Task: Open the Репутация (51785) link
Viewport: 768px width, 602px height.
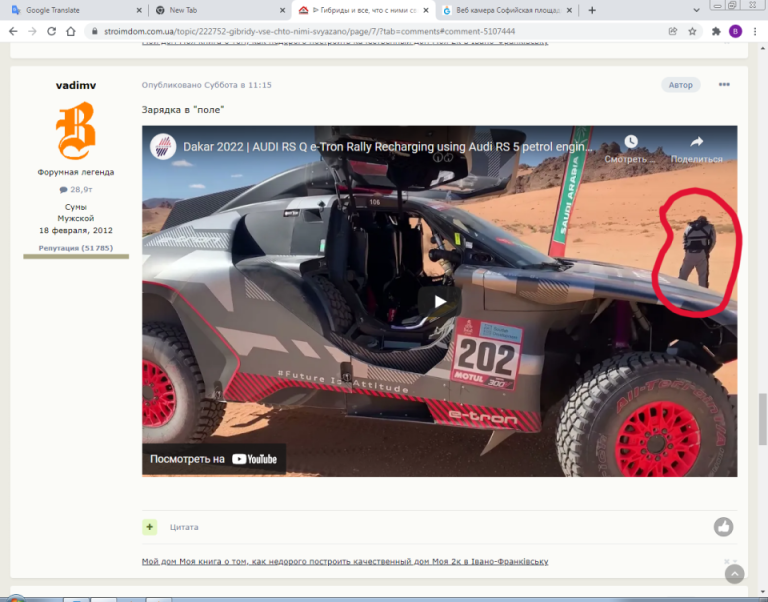Action: 76,248
